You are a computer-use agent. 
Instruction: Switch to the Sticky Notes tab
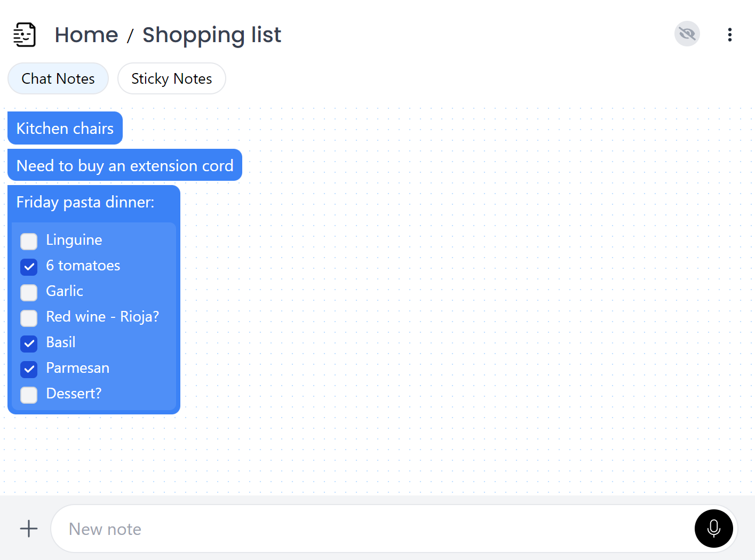[x=172, y=78]
